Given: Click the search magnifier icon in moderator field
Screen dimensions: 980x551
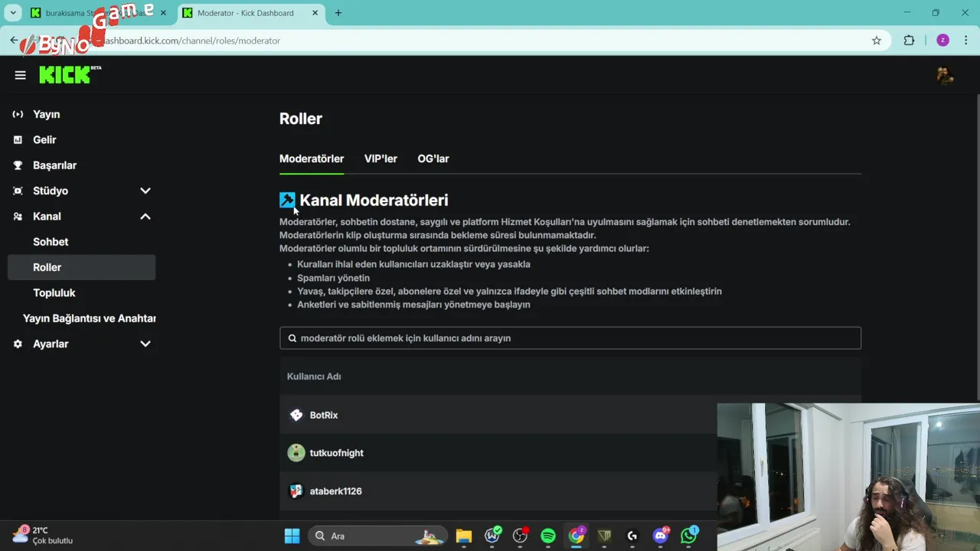Looking at the screenshot, I should pyautogui.click(x=292, y=338).
